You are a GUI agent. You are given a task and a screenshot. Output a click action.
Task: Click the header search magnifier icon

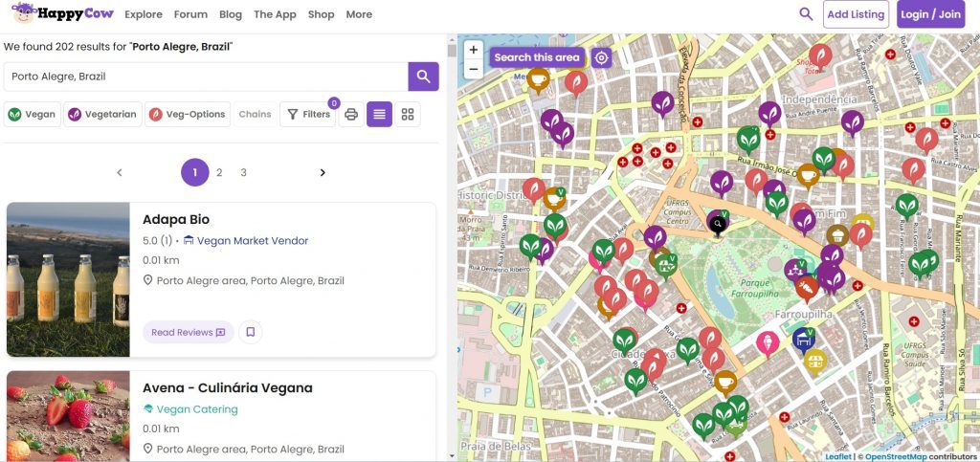(806, 13)
